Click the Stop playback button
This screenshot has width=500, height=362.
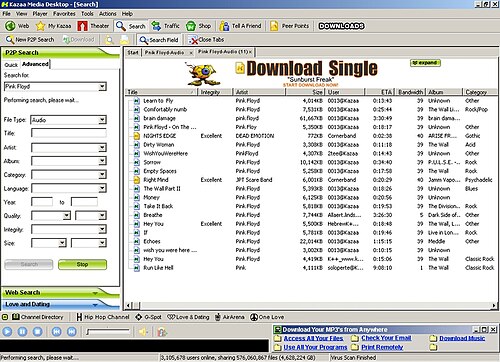click(38, 332)
